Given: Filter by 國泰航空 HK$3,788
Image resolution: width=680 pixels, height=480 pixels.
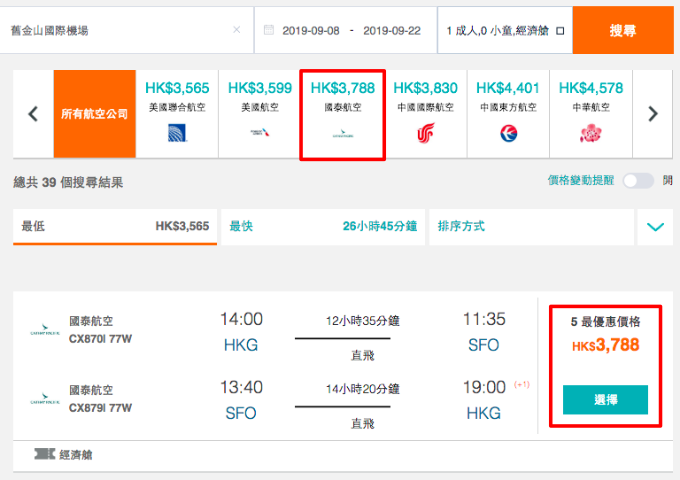Looking at the screenshot, I should (x=343, y=115).
